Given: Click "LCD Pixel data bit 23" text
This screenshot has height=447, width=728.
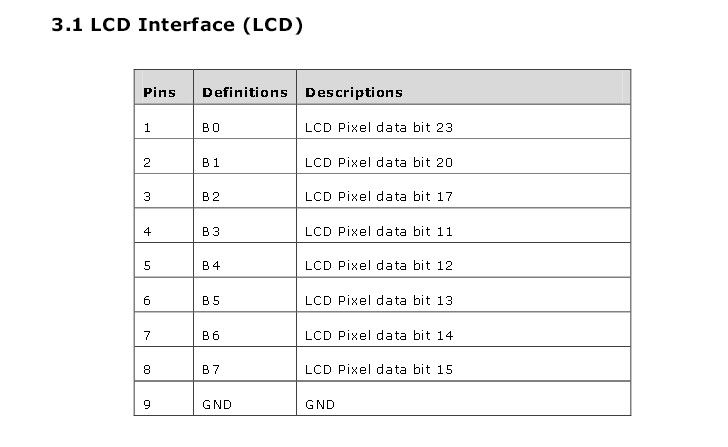Looking at the screenshot, I should tap(379, 128).
